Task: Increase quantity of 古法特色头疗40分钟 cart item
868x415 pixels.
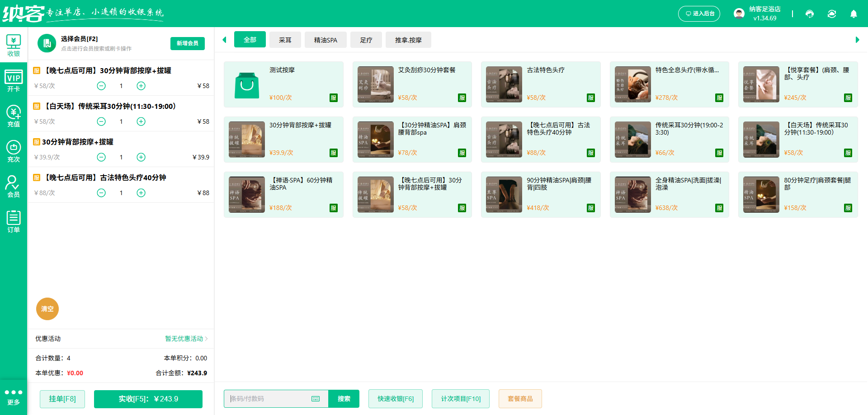Action: [x=141, y=193]
